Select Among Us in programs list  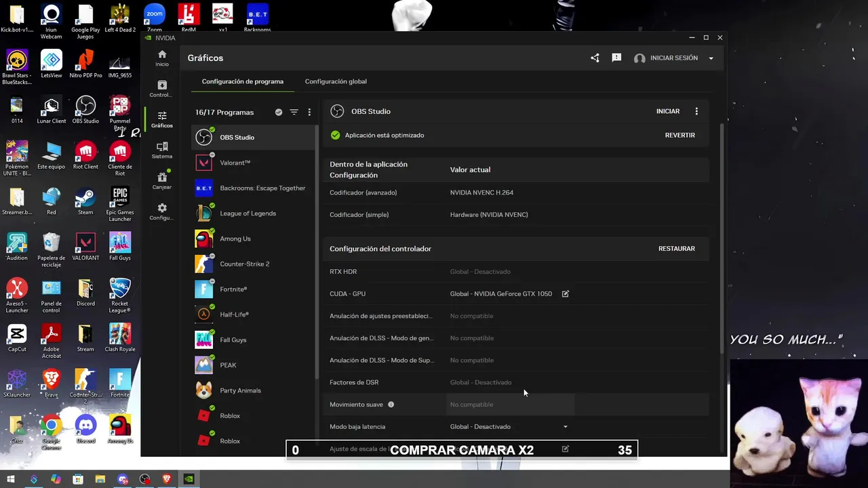point(254,239)
